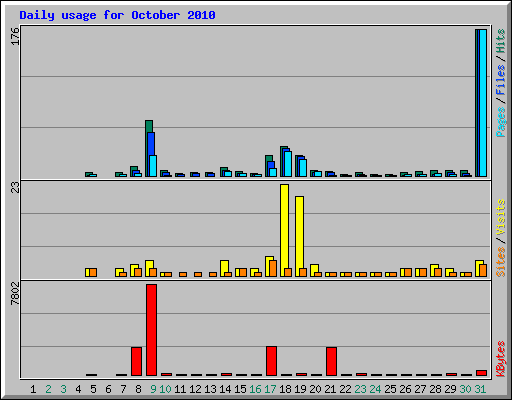
Task: Click green day 30 on the x-axis
Action: coord(465,389)
